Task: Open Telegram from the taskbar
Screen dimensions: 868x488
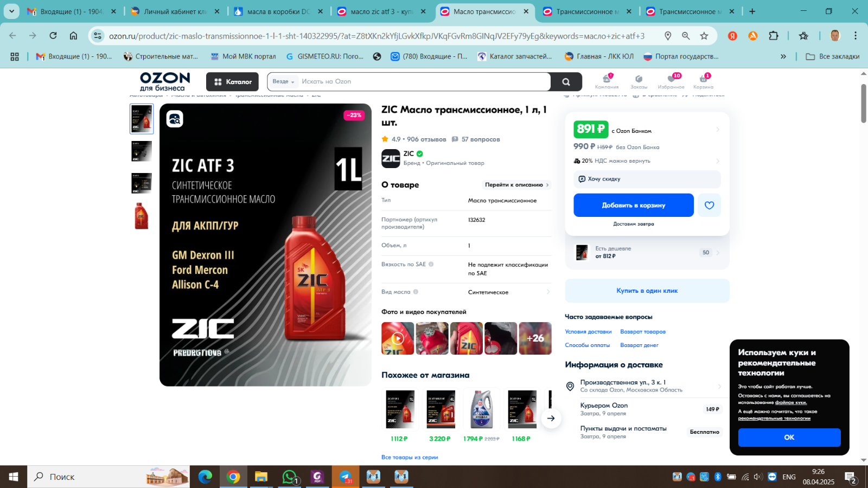Action: pyautogui.click(x=346, y=477)
